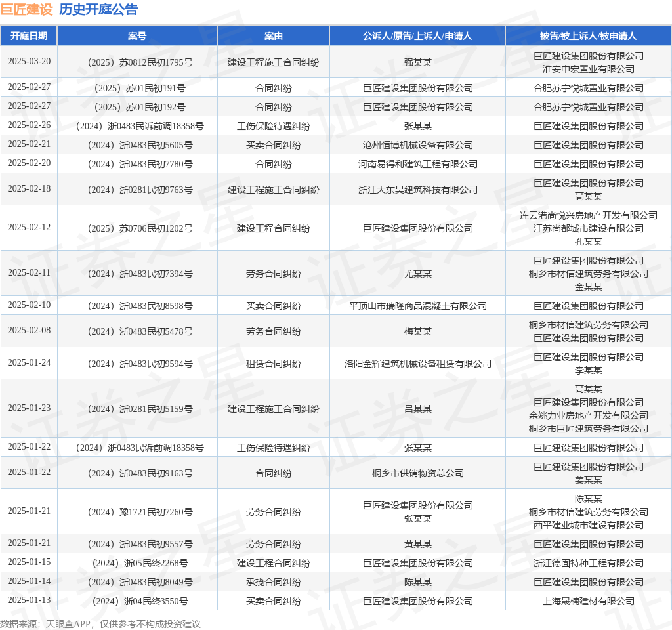Click 承揽合同纠纷 case cause
Image resolution: width=672 pixels, height=630 pixels.
click(274, 583)
